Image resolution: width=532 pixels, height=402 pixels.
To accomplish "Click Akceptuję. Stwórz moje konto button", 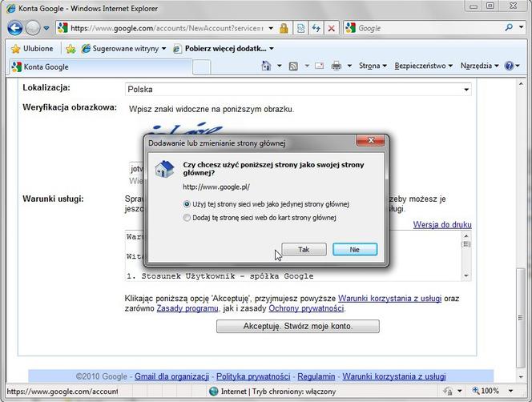I will [x=298, y=326].
